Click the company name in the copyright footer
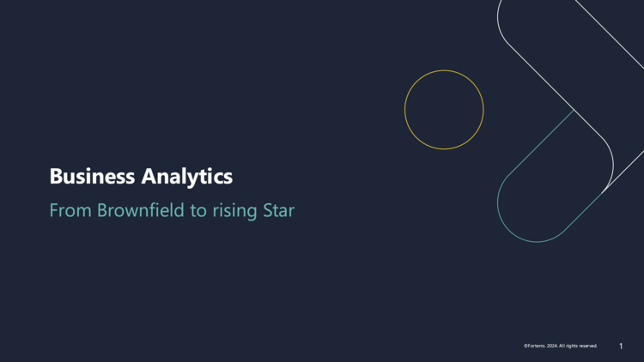This screenshot has height=362, width=644. 536,346
